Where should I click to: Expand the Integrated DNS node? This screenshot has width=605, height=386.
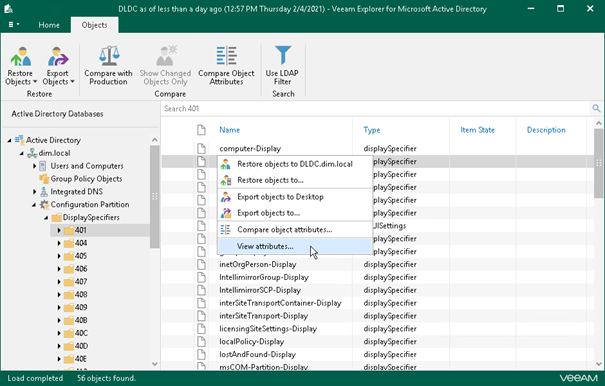(34, 192)
